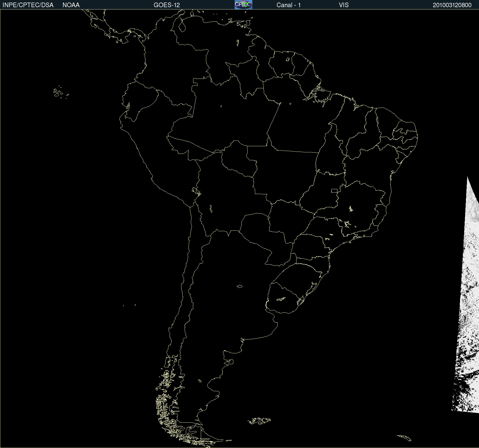479x448 pixels.
Task: Click the GOES-12 satellite label
Action: click(x=167, y=5)
